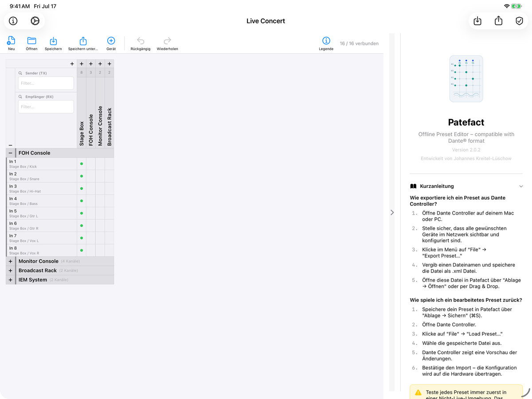The width and height of the screenshot is (532, 399).
Task: Toggle In 8 Vox R connection dot
Action: 82,250
